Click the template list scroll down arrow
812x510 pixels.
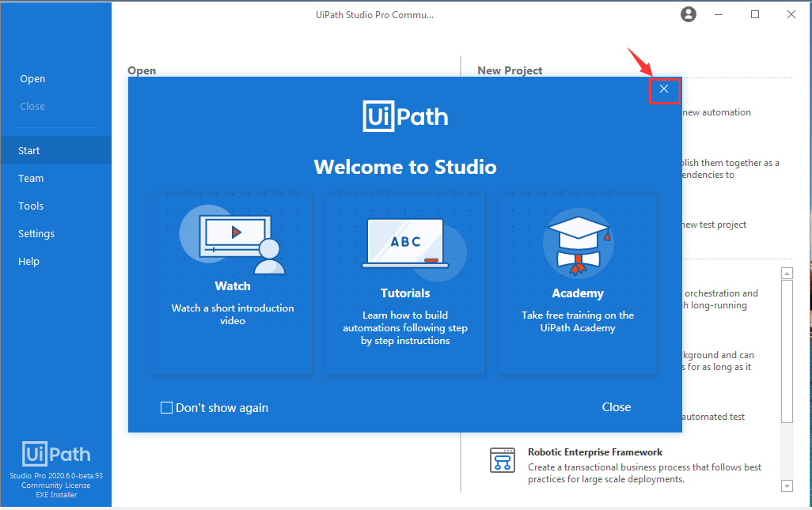(787, 485)
